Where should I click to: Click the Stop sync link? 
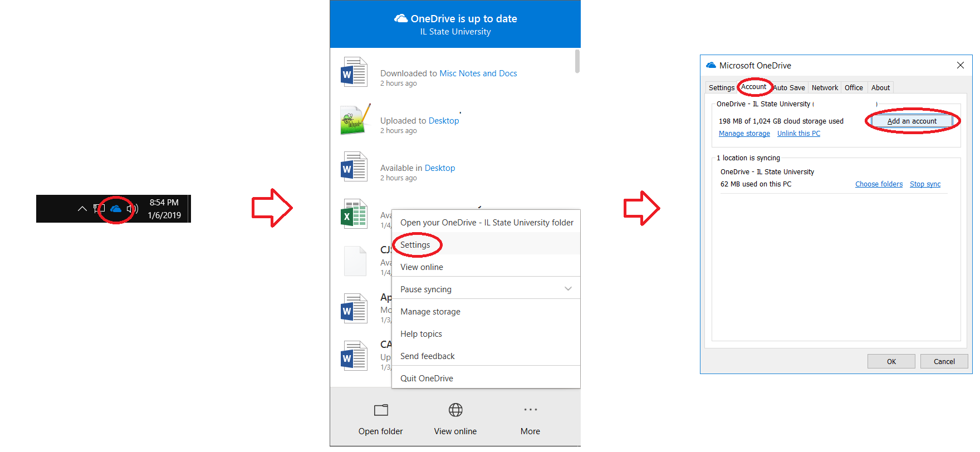pyautogui.click(x=925, y=184)
